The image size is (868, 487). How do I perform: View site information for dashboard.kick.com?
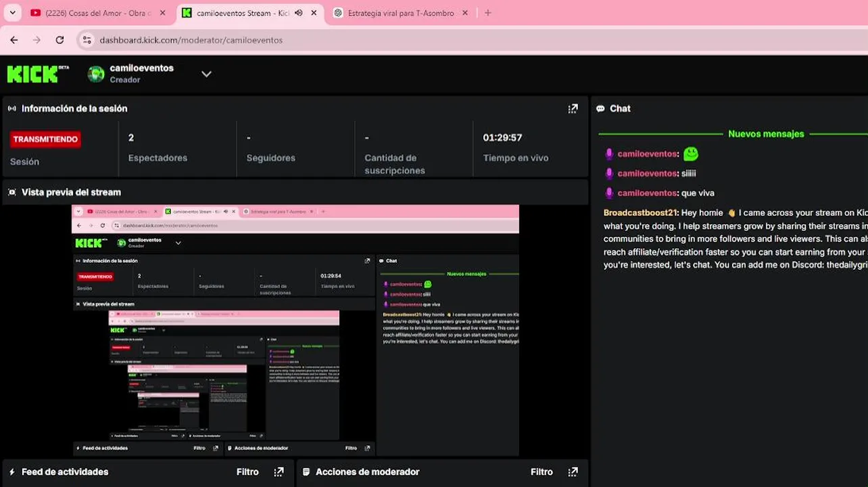(87, 40)
